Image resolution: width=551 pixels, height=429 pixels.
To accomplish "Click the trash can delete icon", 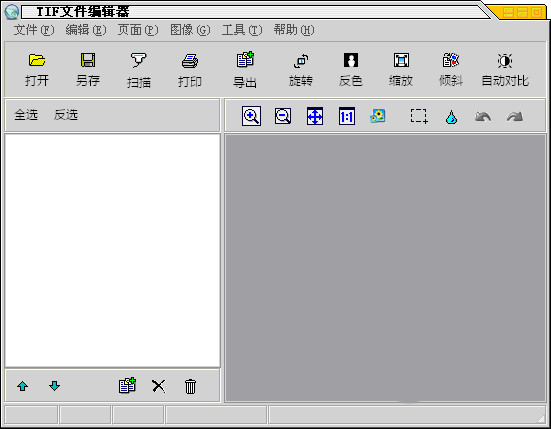I will [x=190, y=386].
